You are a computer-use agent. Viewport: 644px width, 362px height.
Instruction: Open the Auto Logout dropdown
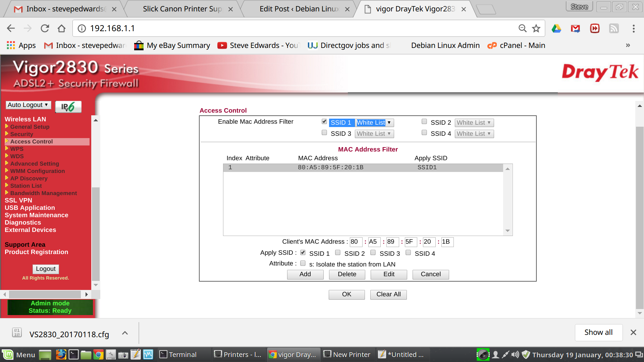pos(28,105)
